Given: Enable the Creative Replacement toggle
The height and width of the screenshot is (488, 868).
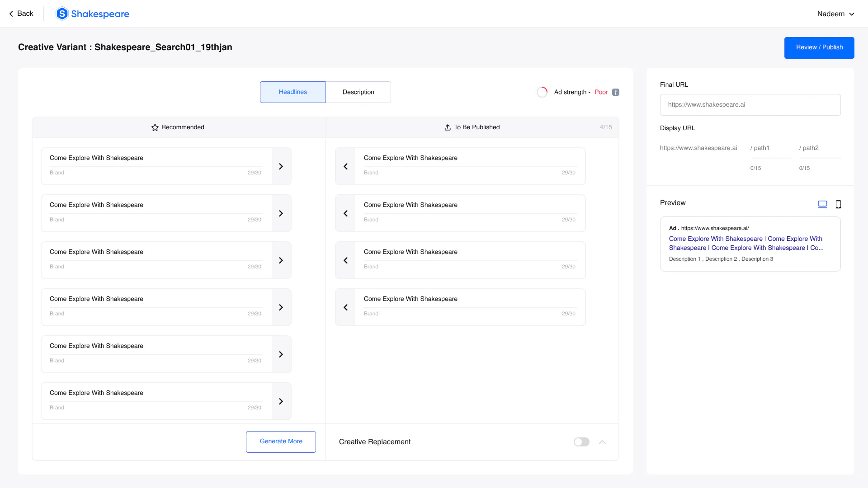Looking at the screenshot, I should pyautogui.click(x=581, y=442).
